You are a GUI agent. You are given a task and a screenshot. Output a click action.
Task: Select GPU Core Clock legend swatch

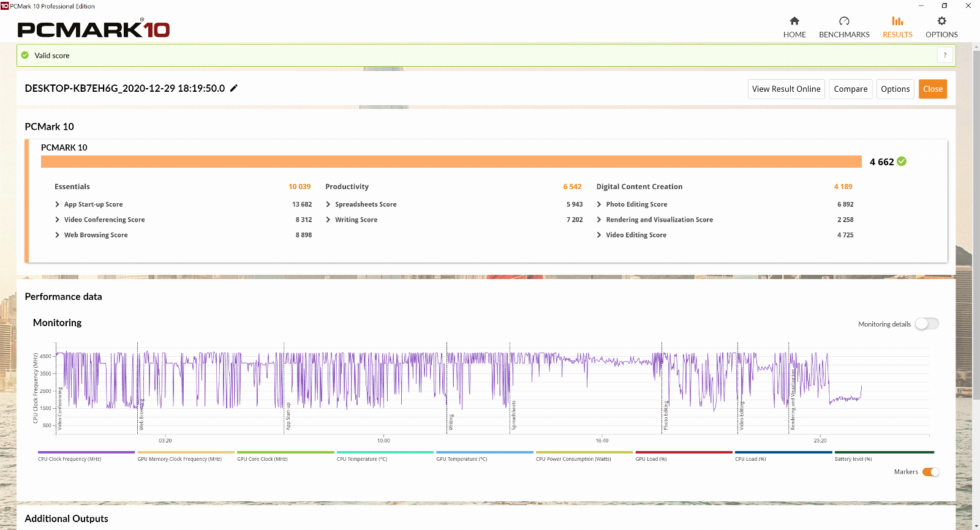tap(285, 452)
